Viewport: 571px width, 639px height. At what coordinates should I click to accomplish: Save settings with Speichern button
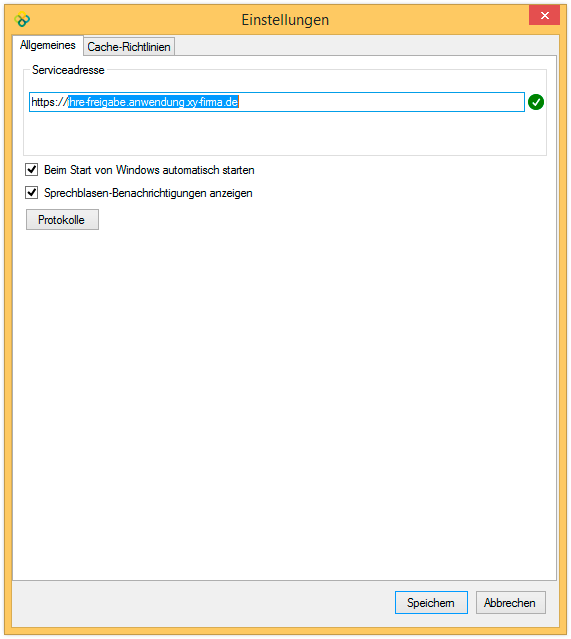431,602
